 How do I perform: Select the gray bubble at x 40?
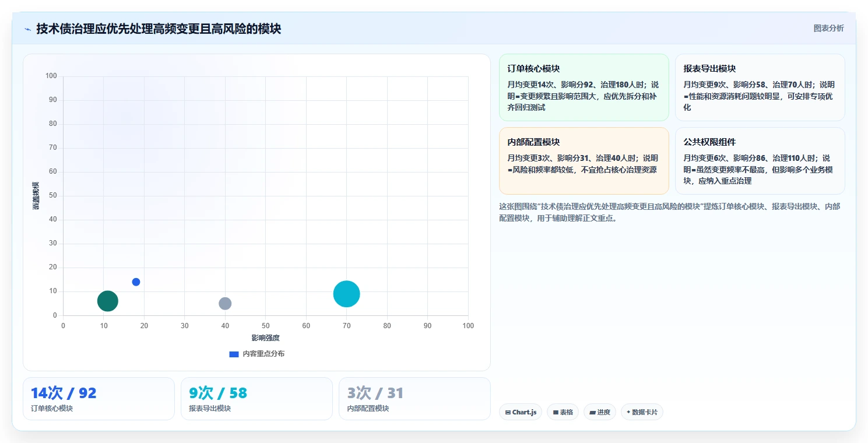click(225, 304)
